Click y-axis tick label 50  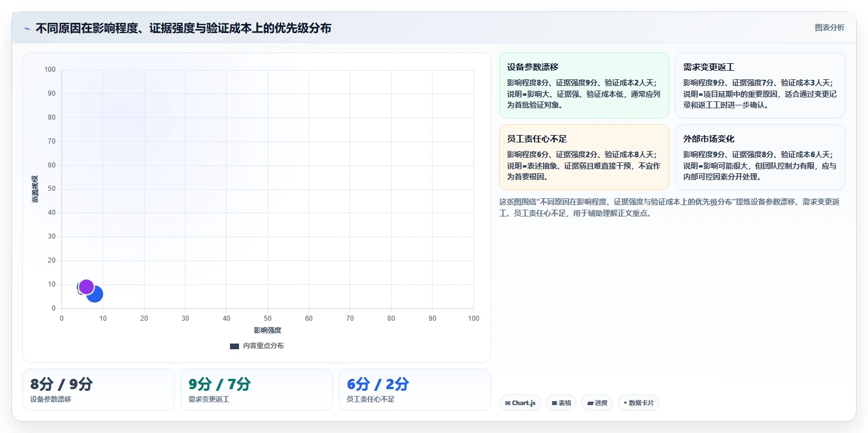(x=52, y=189)
